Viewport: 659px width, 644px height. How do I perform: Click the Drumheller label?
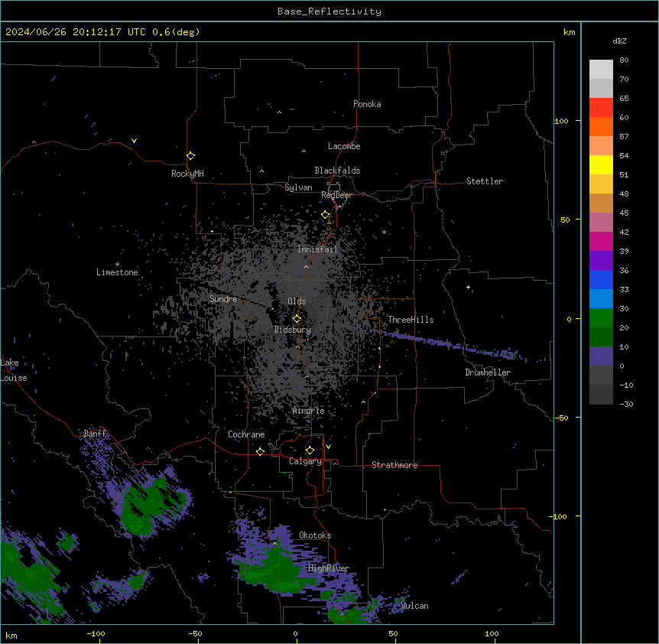click(x=488, y=372)
